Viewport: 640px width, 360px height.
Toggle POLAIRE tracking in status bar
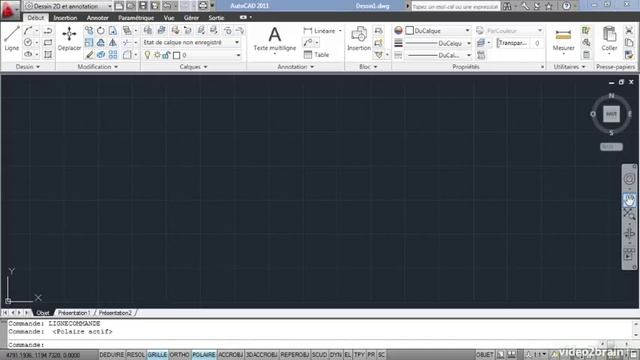pos(204,355)
